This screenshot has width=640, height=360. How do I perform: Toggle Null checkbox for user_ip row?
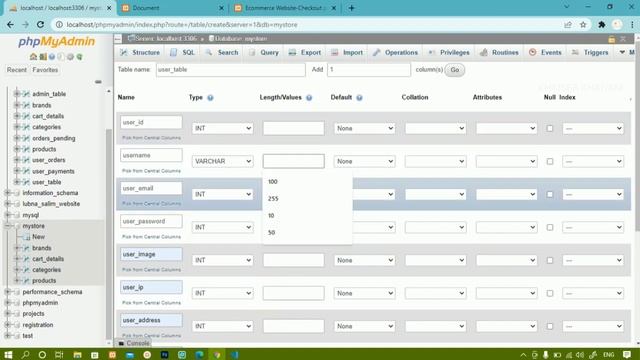pyautogui.click(x=550, y=293)
